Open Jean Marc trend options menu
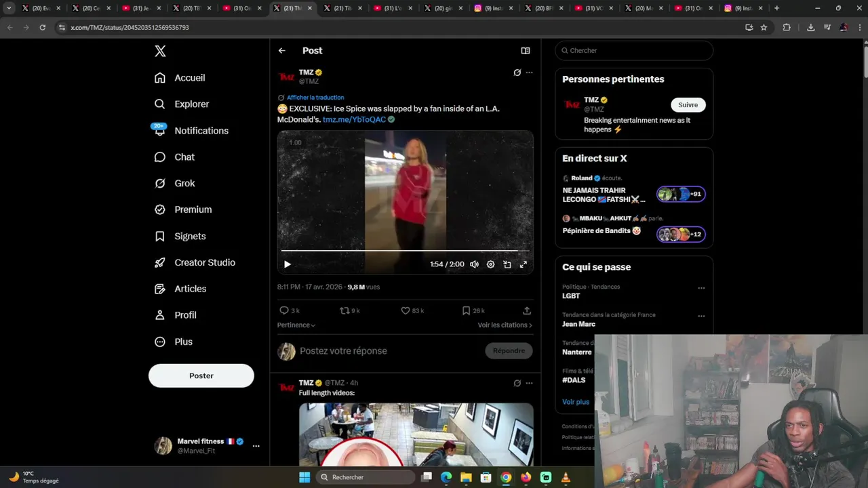Image resolution: width=868 pixels, height=488 pixels. tap(701, 317)
